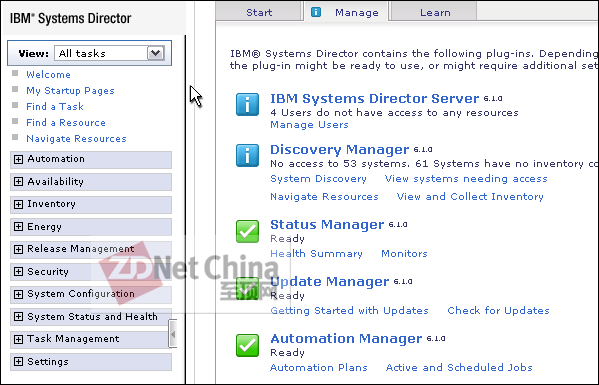Image resolution: width=599 pixels, height=385 pixels.
Task: Go to Find a Task
Action: (55, 107)
